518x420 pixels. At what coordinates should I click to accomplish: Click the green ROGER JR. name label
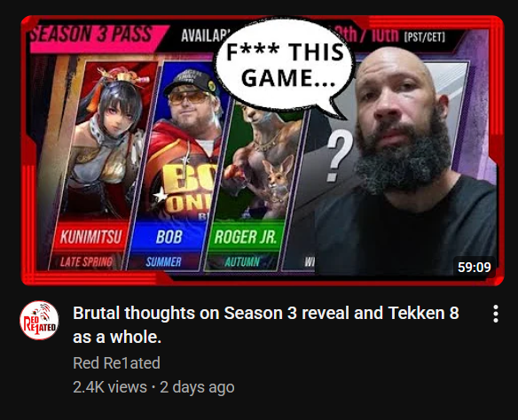pos(245,237)
